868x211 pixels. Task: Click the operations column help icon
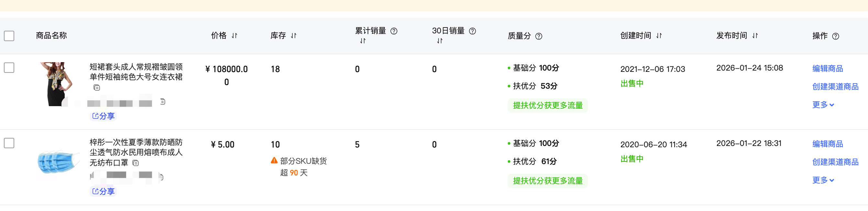coord(836,36)
